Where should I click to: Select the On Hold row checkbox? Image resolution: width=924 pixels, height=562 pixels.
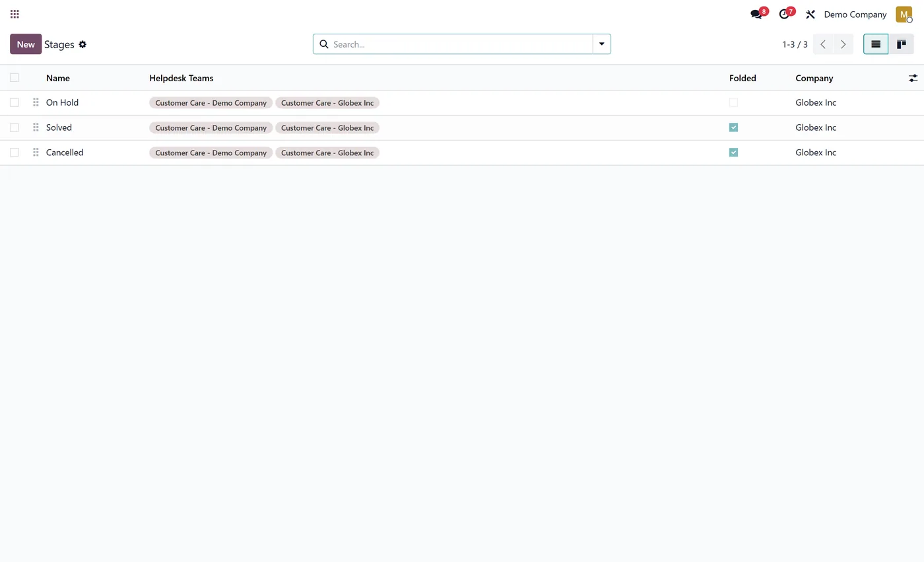pos(14,102)
